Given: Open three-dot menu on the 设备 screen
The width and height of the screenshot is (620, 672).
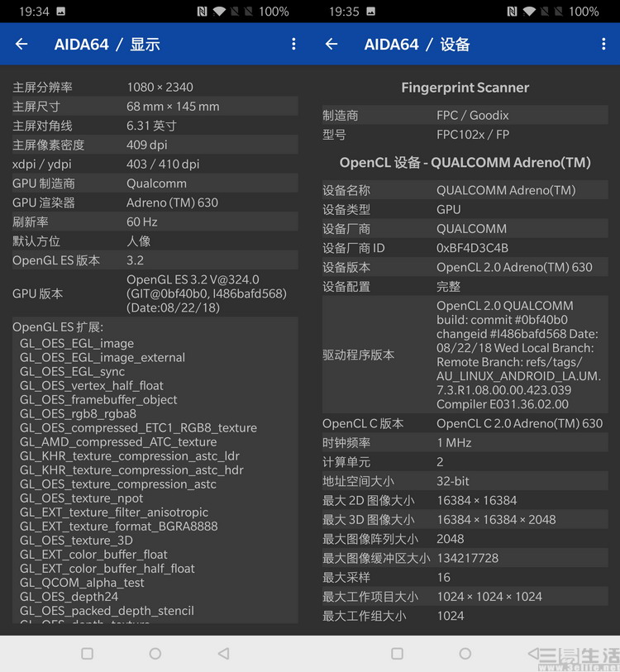Looking at the screenshot, I should click(603, 45).
